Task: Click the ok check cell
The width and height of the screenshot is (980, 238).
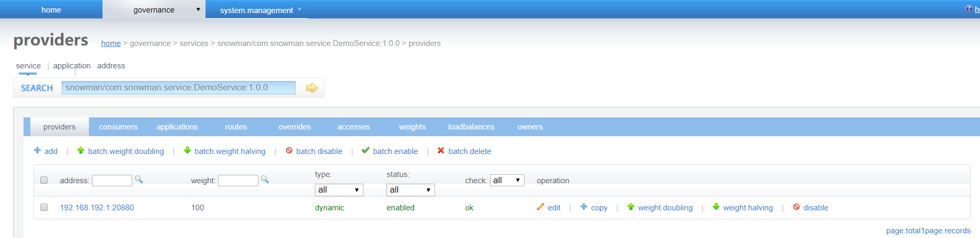Action: point(469,208)
